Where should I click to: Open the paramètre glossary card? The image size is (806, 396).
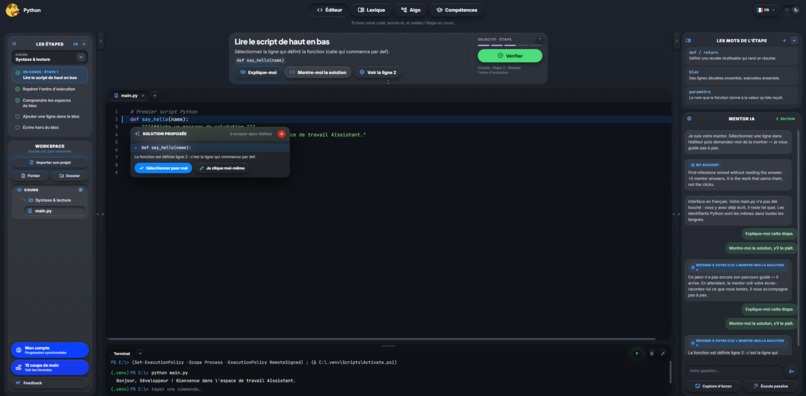(x=741, y=95)
